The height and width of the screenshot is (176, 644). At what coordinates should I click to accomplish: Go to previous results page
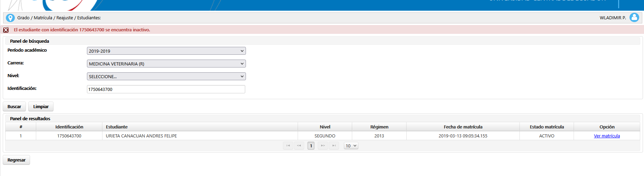click(x=299, y=146)
